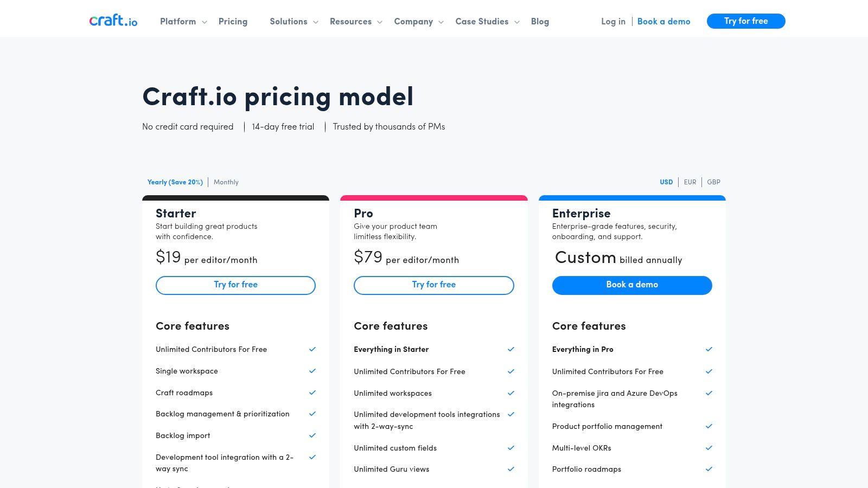This screenshot has height=488, width=868.
Task: Book a demo for the Enterprise plan
Action: [631, 285]
